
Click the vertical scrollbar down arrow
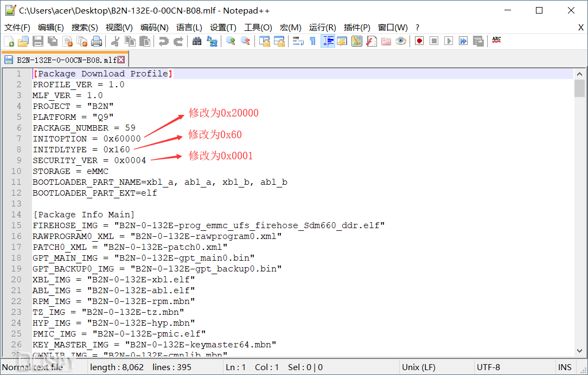(579, 351)
